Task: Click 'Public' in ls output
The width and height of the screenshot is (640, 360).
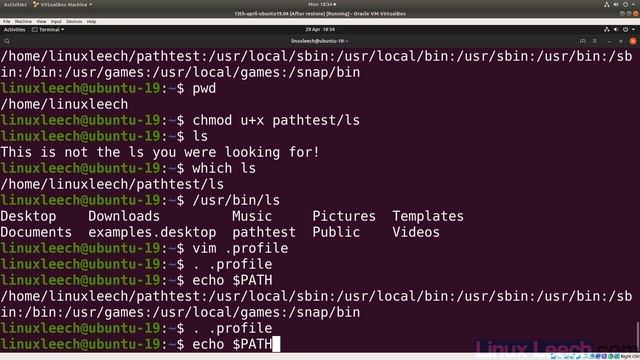Action: [x=336, y=232]
